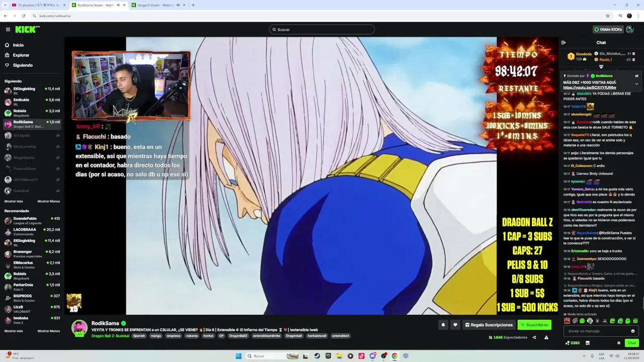644x362 pixels.
Task: Report stream warning triangle icon
Action: [x=546, y=337]
